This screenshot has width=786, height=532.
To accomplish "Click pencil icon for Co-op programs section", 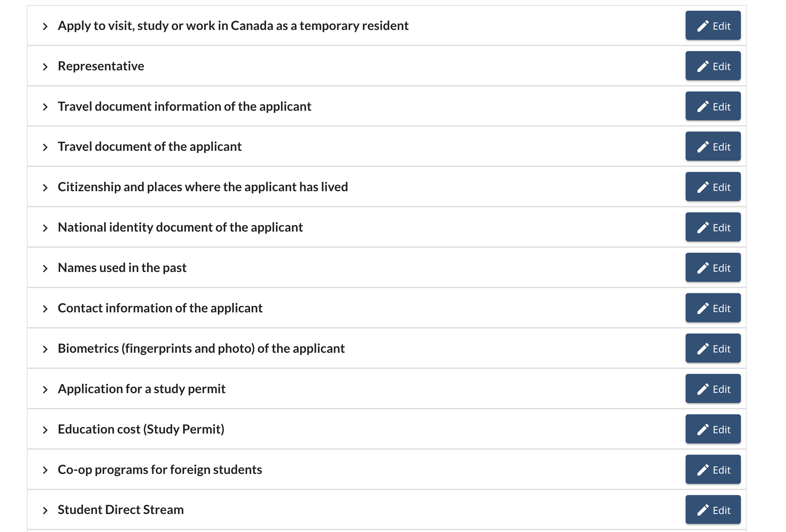I will pos(702,470).
